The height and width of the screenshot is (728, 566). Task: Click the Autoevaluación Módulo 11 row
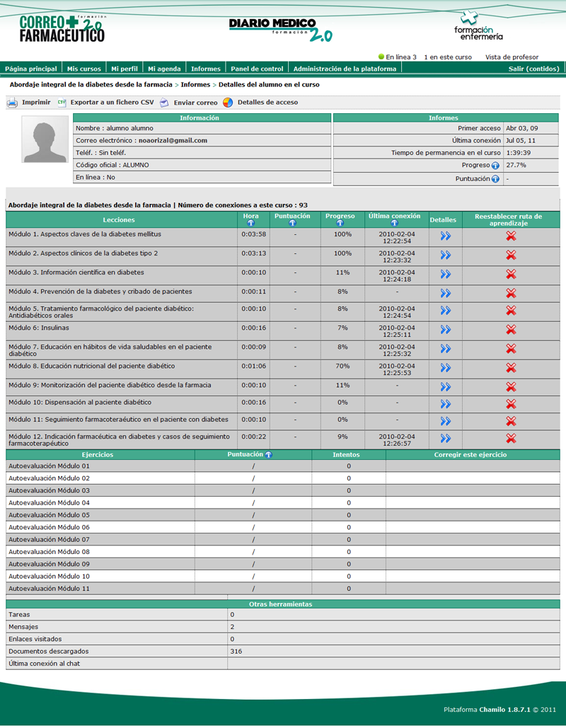pos(283,589)
